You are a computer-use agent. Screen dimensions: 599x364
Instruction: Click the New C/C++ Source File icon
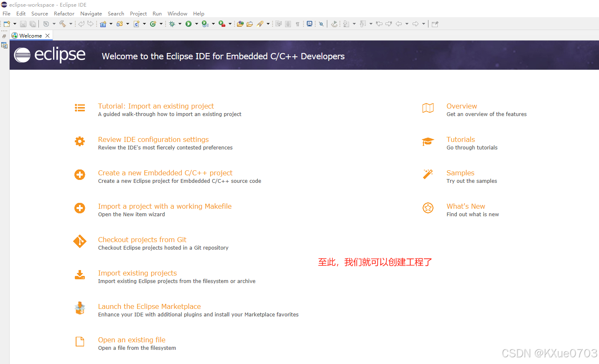point(137,24)
